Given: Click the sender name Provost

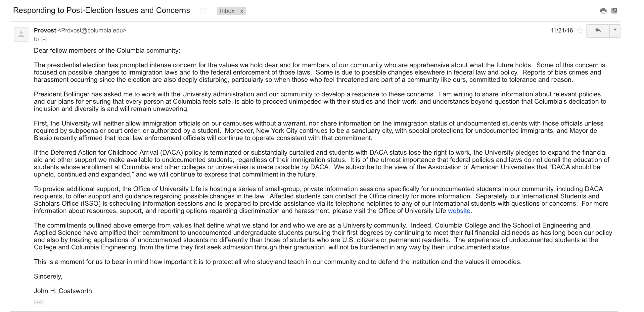Looking at the screenshot, I should click(45, 30).
